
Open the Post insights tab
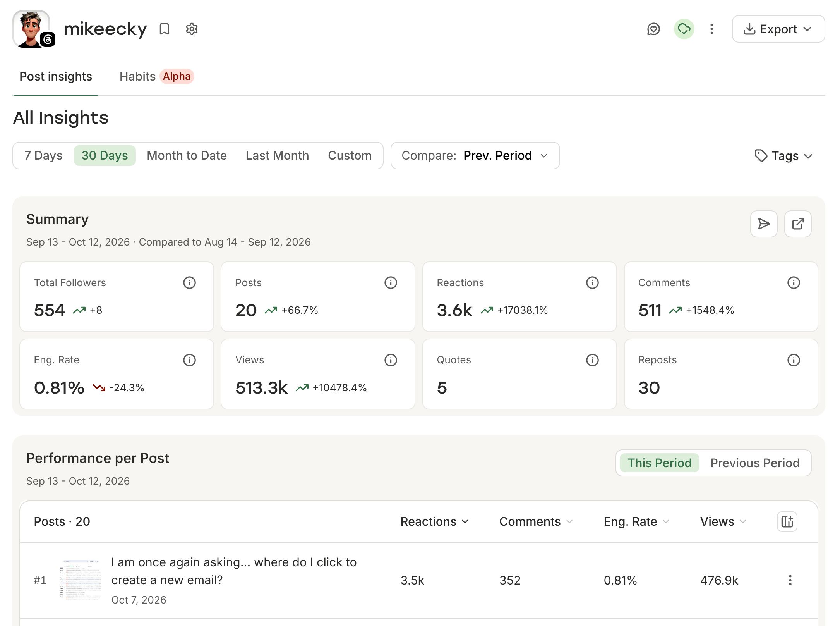[56, 76]
